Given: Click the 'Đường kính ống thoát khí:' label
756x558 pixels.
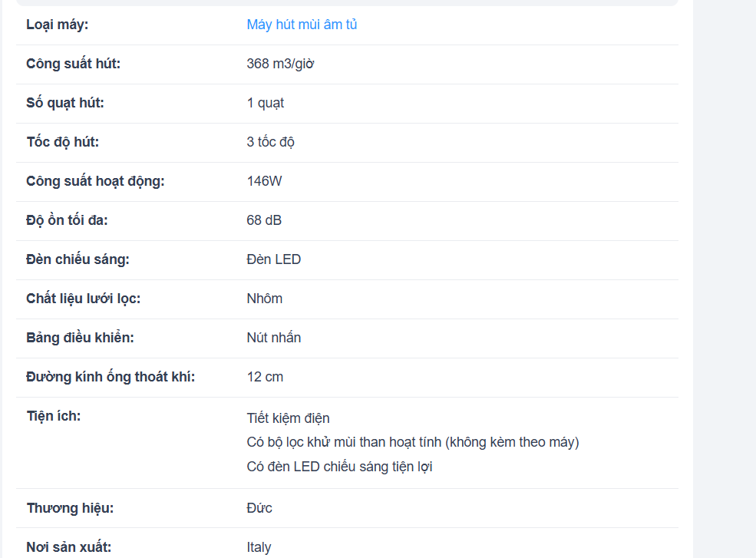Looking at the screenshot, I should (111, 377).
